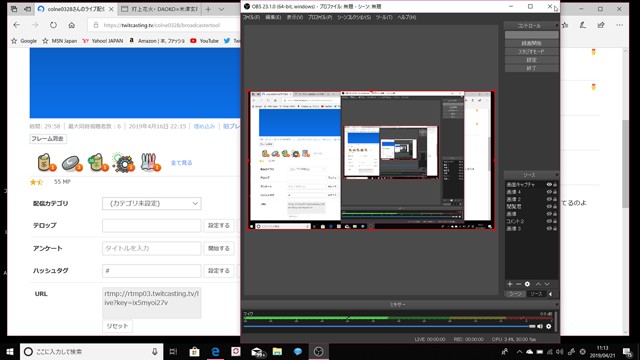This screenshot has height=360, width=640.
Task: Click the gear cookie item icon
Action: [x=124, y=162]
